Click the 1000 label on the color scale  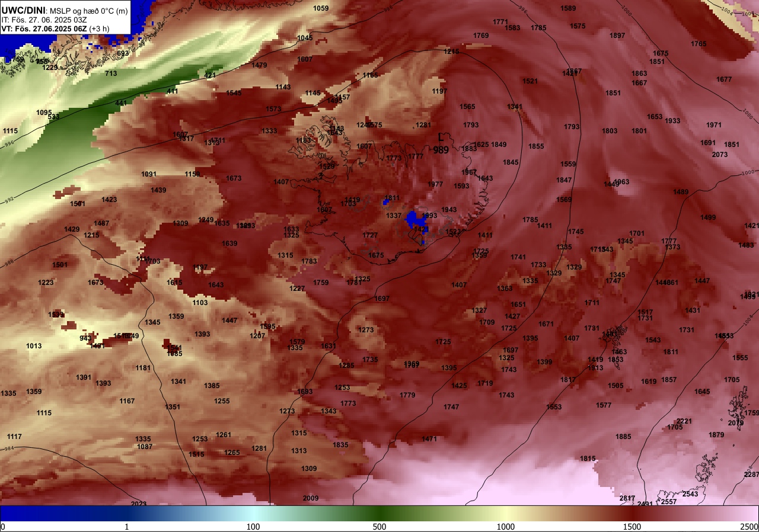point(506,527)
